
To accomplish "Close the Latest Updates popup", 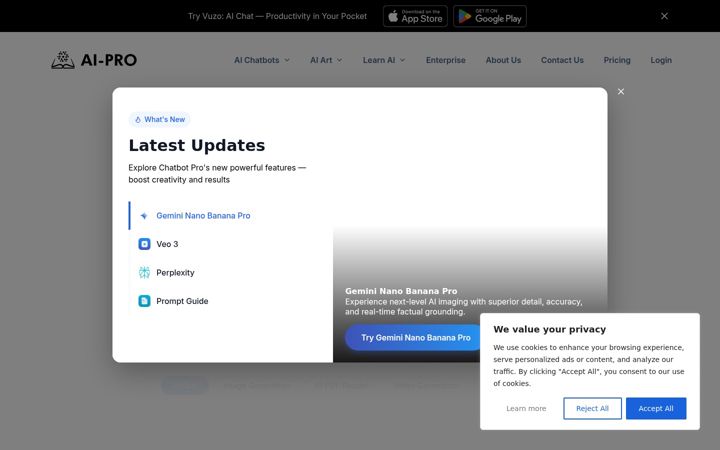I will (x=621, y=91).
